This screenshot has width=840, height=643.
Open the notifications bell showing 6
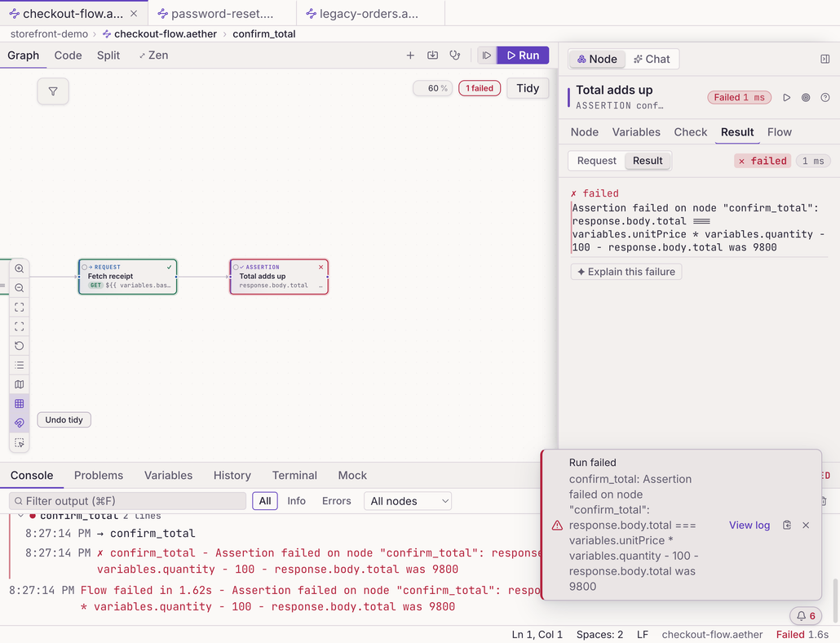point(806,616)
